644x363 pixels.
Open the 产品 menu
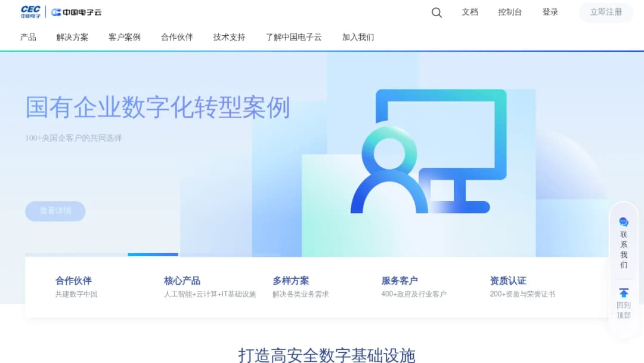pyautogui.click(x=29, y=38)
